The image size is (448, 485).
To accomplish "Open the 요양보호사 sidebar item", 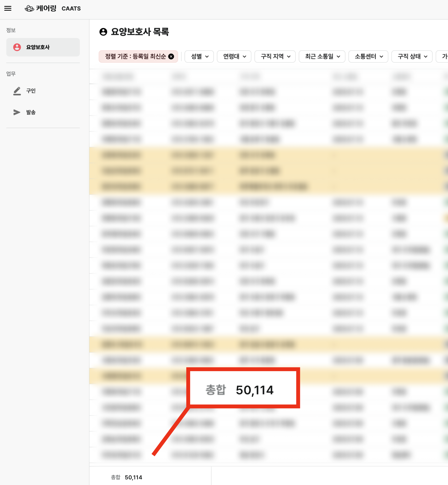I will coord(43,47).
